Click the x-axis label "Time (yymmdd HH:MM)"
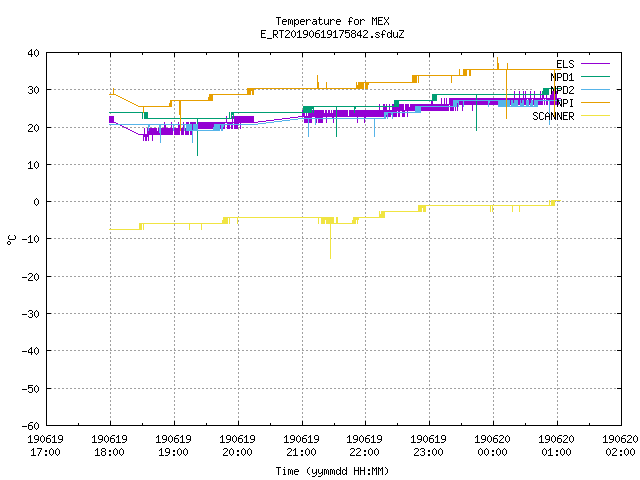The image size is (640, 480). (x=332, y=471)
